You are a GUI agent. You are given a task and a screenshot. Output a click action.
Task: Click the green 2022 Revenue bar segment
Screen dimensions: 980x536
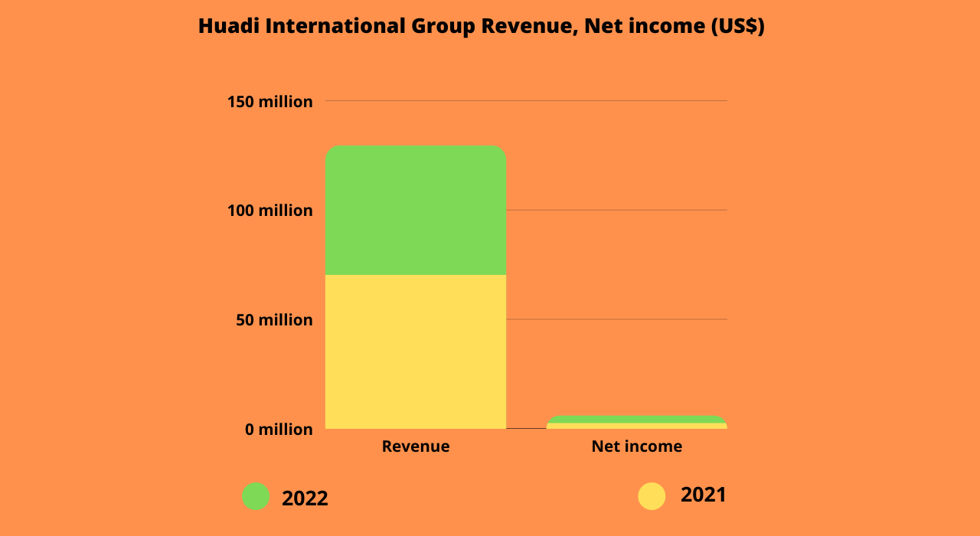(x=416, y=210)
